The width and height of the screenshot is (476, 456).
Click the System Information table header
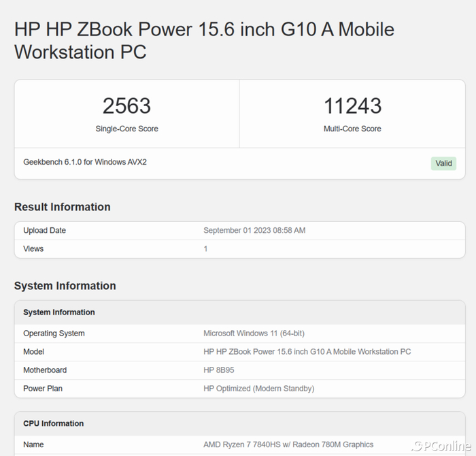click(59, 312)
